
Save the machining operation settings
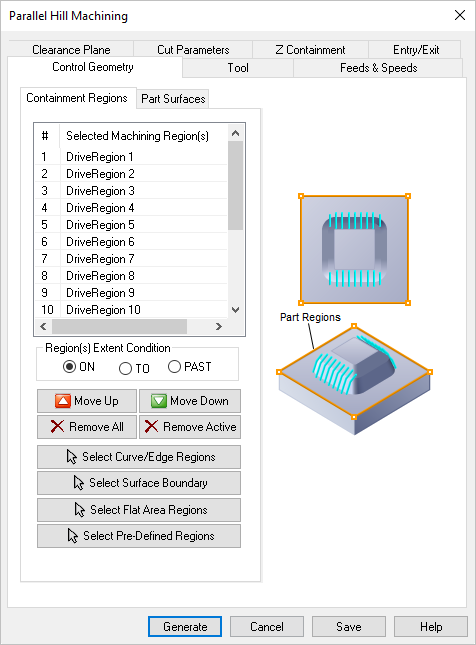[x=348, y=626]
